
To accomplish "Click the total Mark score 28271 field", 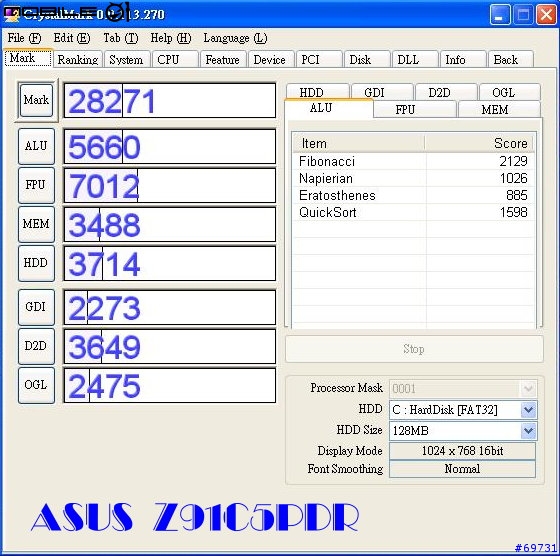I will tap(170, 100).
